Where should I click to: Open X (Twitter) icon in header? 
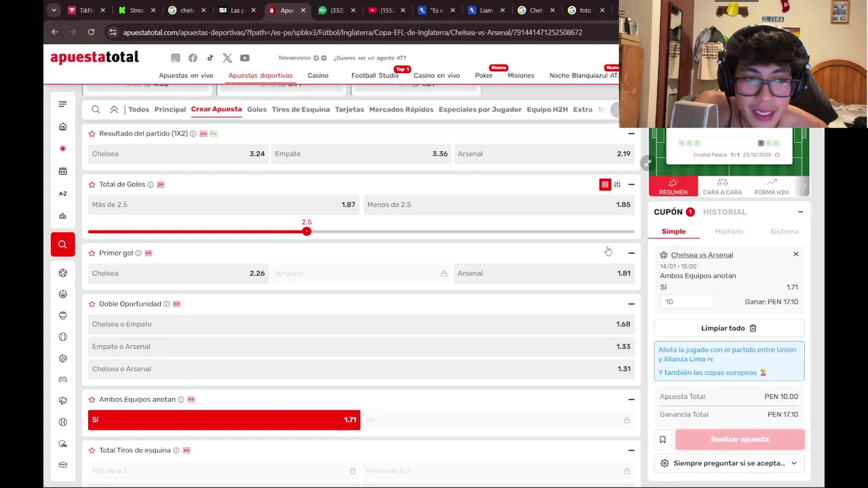(x=227, y=58)
